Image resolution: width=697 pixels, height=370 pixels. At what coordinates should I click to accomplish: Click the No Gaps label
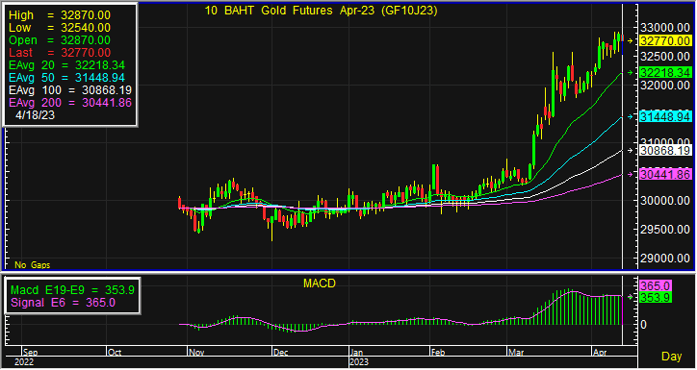click(x=32, y=265)
